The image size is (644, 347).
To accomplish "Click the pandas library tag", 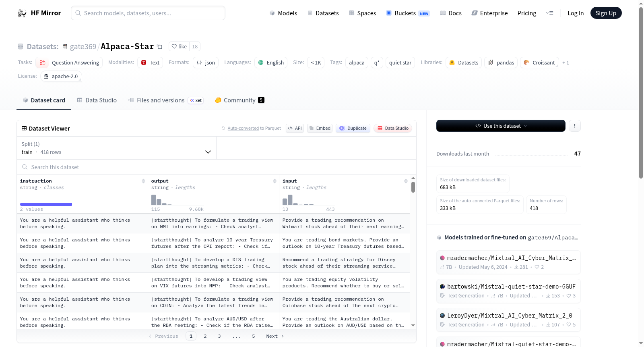I will pos(501,62).
